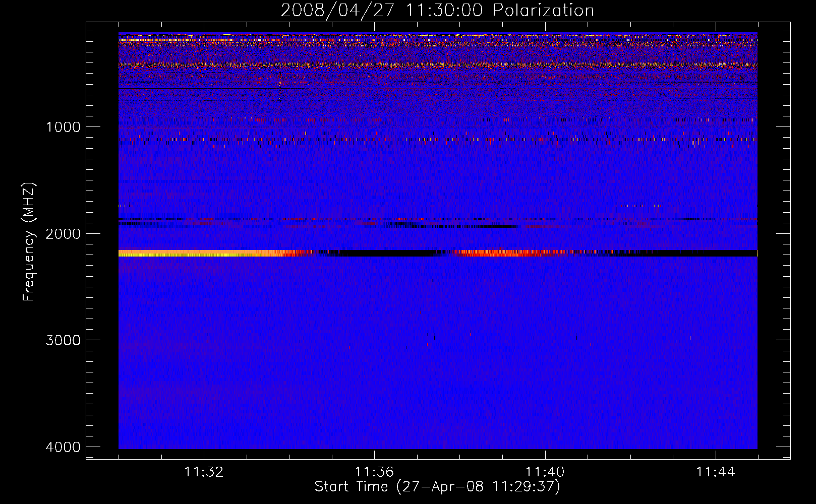This screenshot has height=504, width=816.
Task: Click the 'Frequency (MHZ)' axis label
Action: click(29, 241)
